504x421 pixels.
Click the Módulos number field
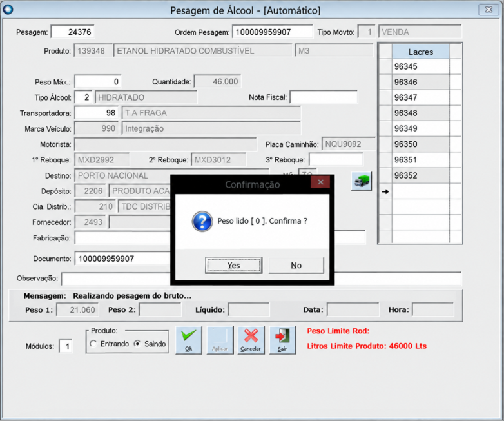pos(66,346)
